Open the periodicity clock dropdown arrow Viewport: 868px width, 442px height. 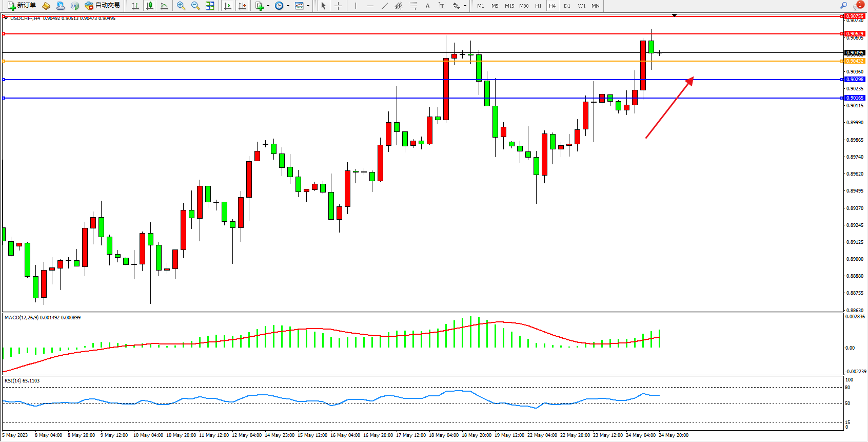coord(288,6)
